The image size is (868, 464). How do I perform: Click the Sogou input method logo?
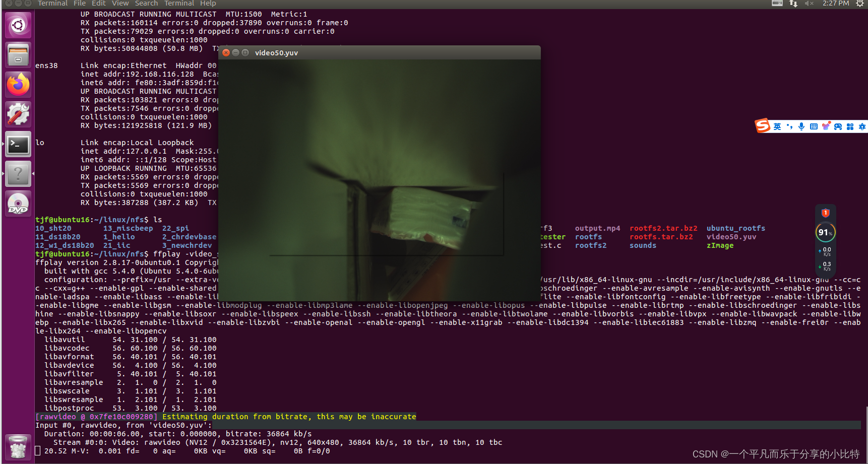click(762, 125)
